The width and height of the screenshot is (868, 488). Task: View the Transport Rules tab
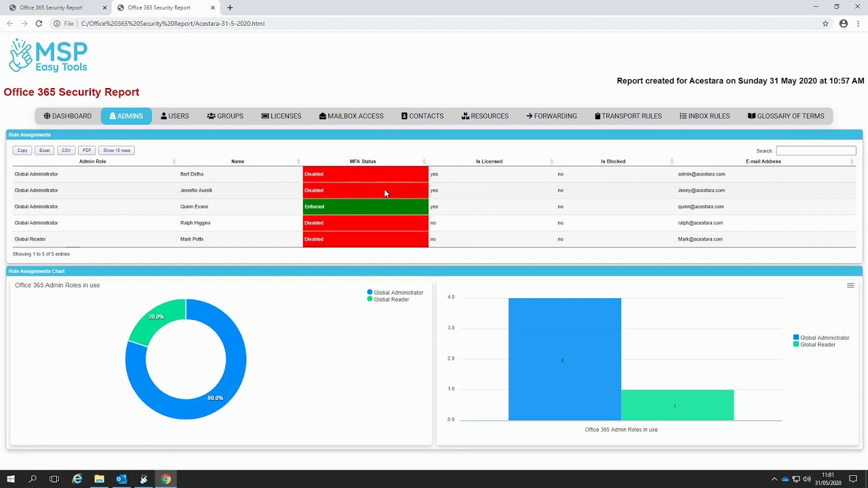click(628, 116)
